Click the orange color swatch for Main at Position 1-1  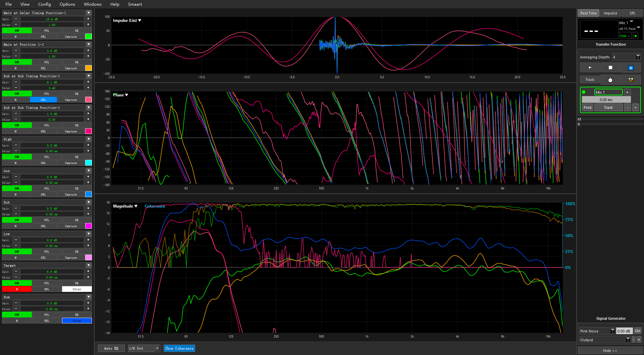coord(89,68)
